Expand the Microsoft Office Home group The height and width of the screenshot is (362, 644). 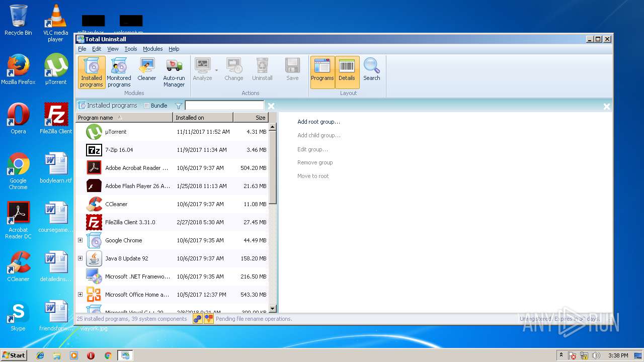(80, 295)
